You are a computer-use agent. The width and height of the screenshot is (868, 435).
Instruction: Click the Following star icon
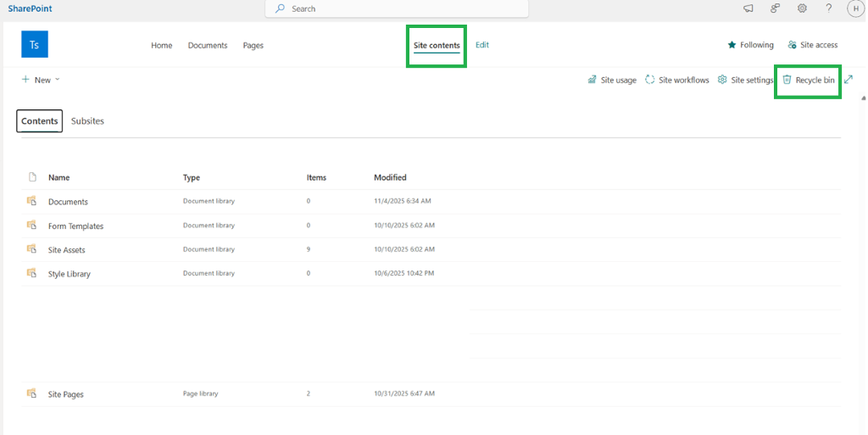[732, 45]
